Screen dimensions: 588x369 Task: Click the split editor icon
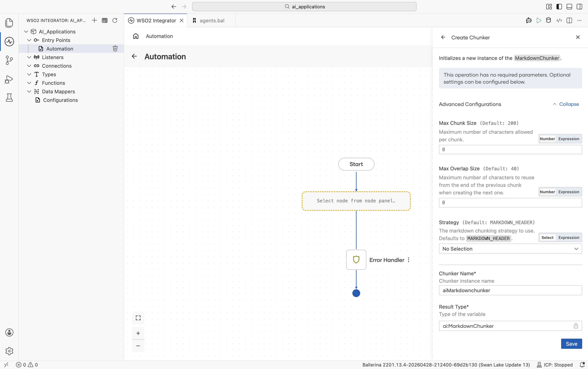pyautogui.click(x=569, y=20)
